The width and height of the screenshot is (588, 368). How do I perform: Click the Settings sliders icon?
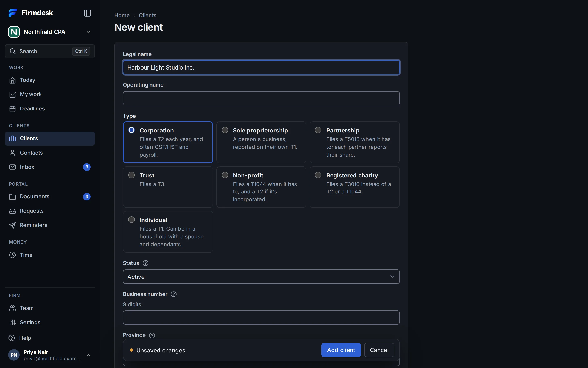point(12,322)
